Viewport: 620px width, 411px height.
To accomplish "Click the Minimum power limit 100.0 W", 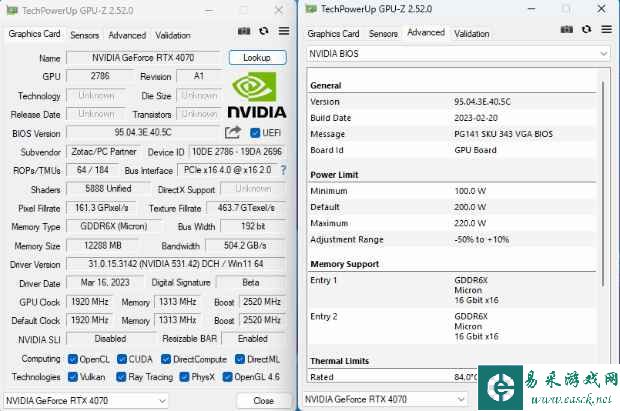I will 470,191.
